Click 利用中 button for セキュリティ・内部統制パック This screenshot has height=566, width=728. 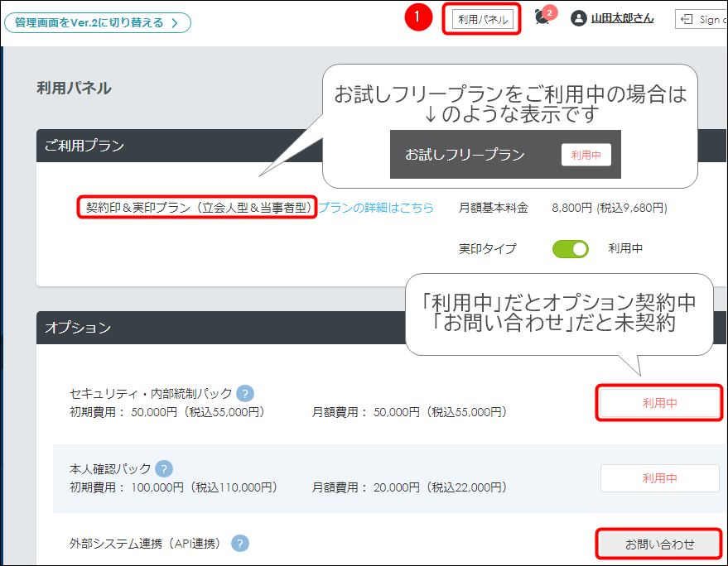point(659,403)
